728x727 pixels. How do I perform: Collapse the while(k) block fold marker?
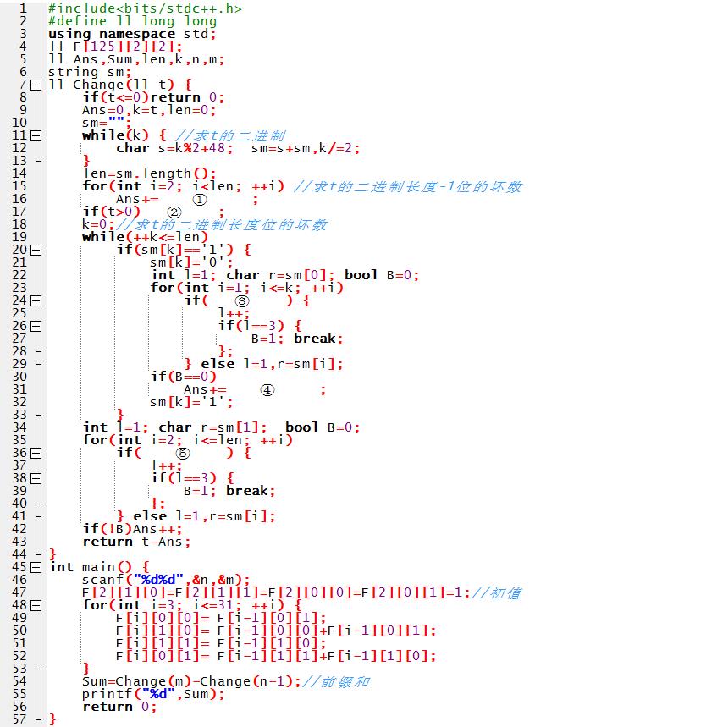[x=36, y=135]
